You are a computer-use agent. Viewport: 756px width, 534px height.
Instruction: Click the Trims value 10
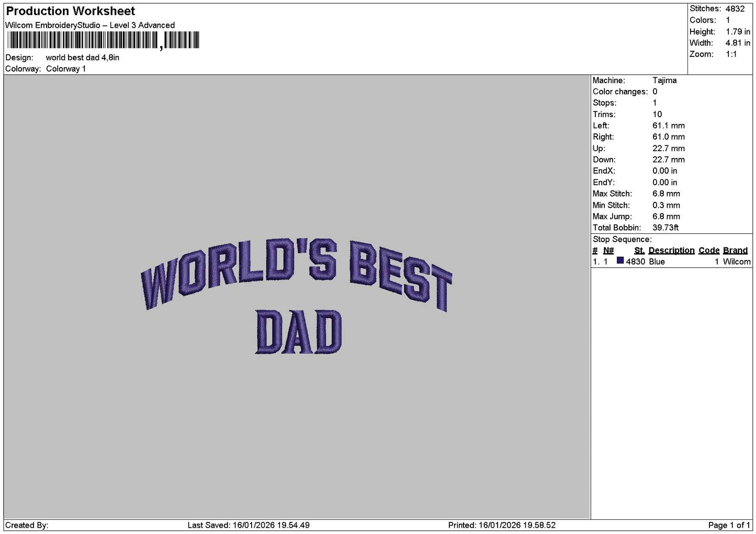[657, 115]
